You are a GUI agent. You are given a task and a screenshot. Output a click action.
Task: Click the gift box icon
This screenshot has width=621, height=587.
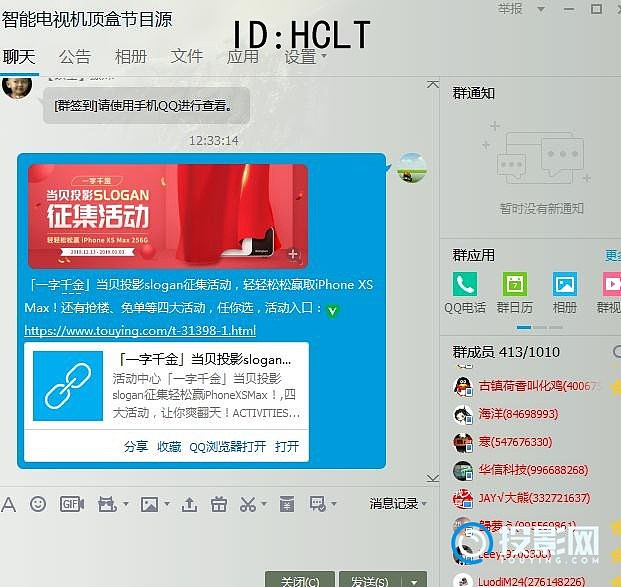[219, 504]
